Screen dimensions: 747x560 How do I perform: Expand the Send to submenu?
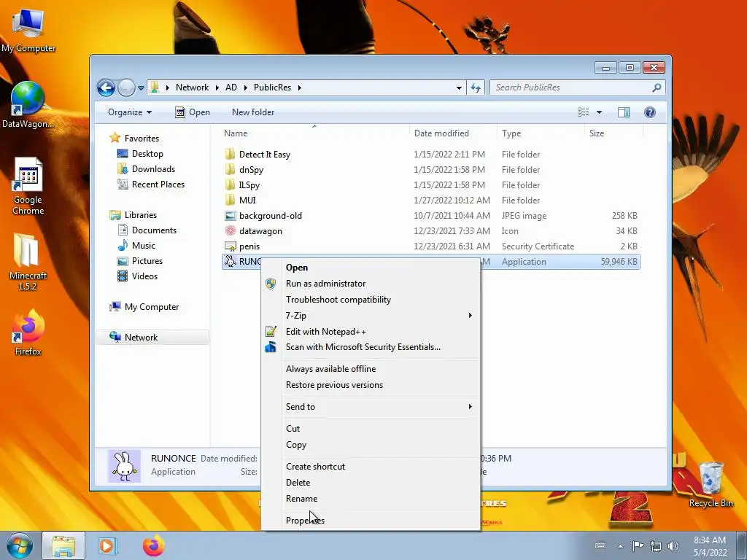coord(371,407)
